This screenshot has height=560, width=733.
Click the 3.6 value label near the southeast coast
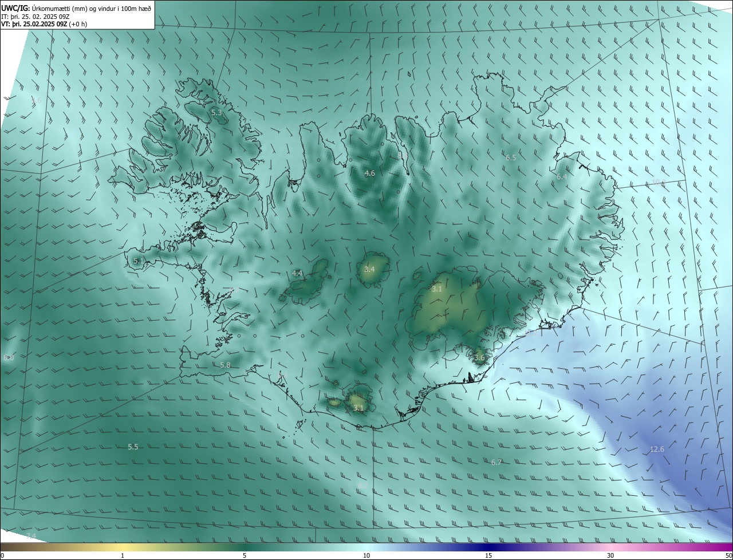click(479, 358)
